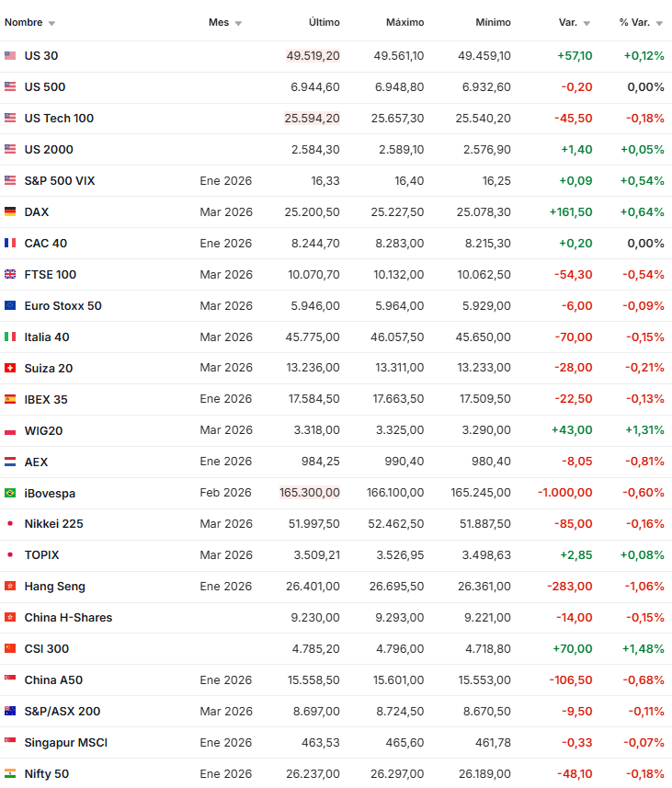The image size is (672, 788).
Task: Click the United States flag beside US 30
Action: tap(10, 56)
